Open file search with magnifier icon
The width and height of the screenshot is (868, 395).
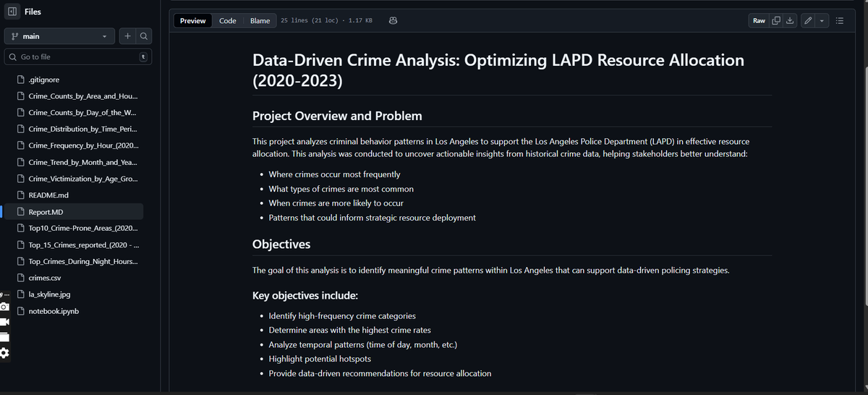pos(144,36)
